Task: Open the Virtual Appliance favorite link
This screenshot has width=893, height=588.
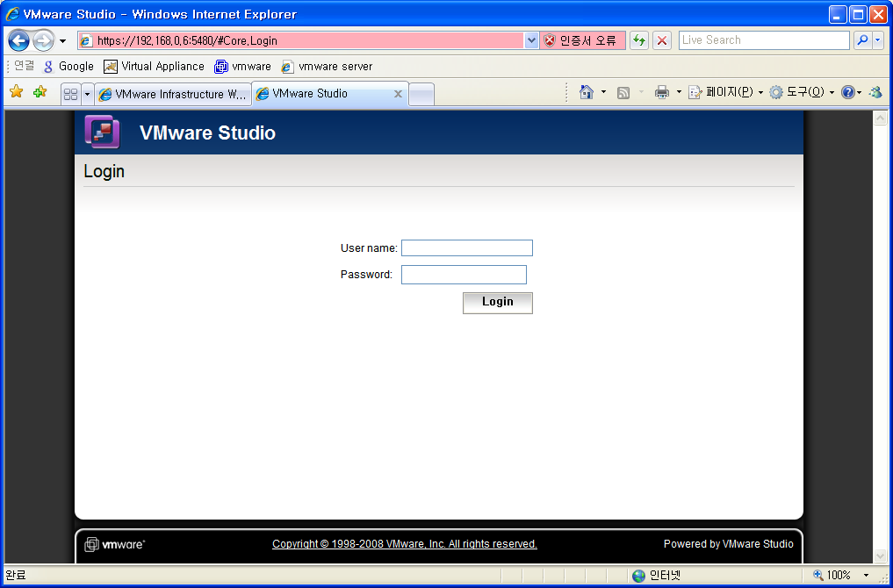Action: [x=154, y=67]
